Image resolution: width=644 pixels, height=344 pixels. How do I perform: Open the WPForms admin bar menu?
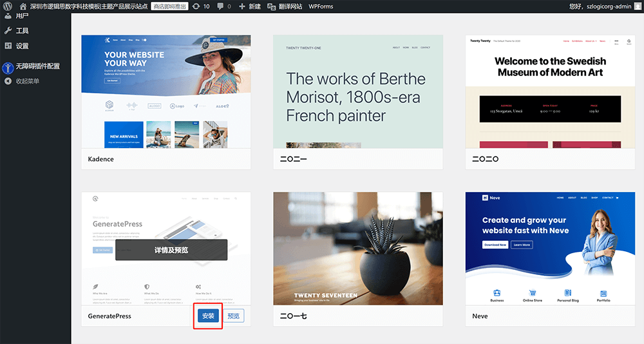[321, 6]
